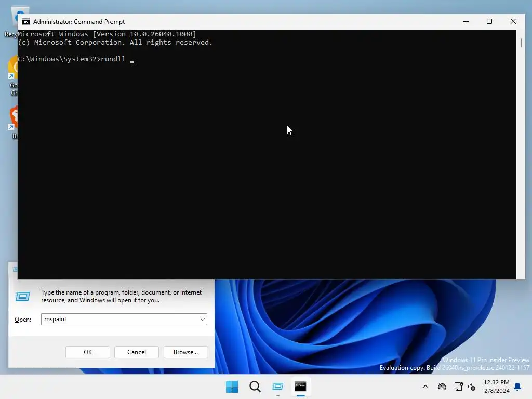Open taskbar Search

pyautogui.click(x=255, y=387)
